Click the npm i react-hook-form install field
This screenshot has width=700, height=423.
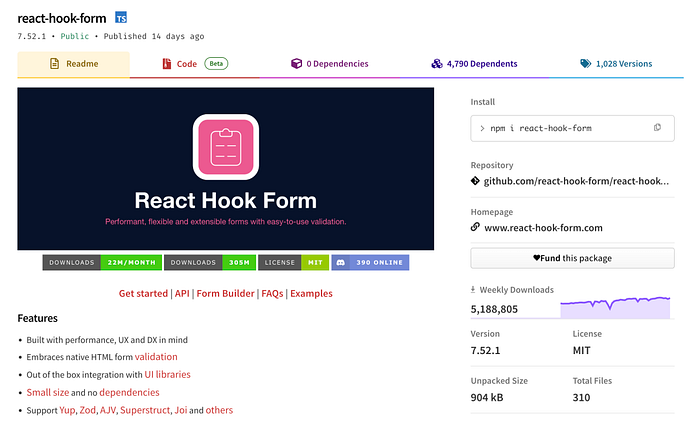[x=572, y=129]
